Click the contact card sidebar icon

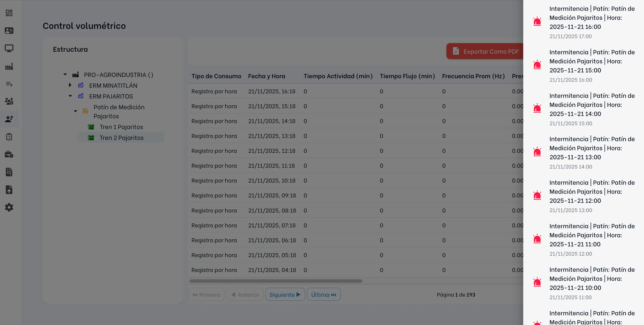pos(9,30)
